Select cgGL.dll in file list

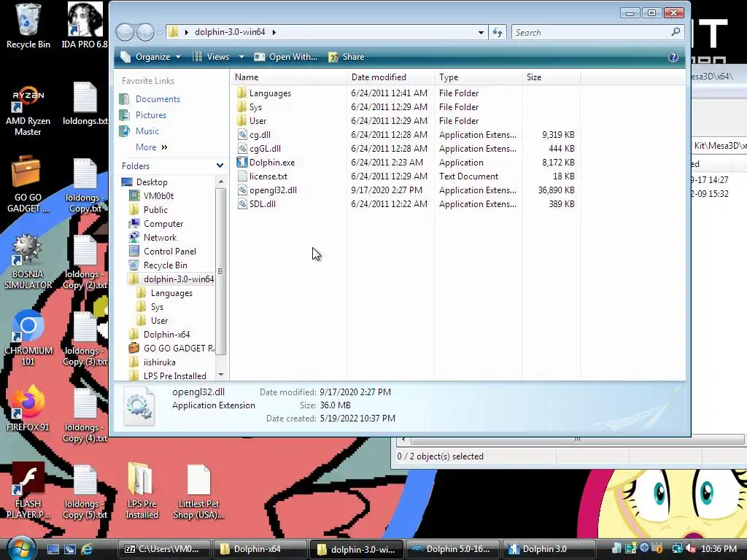coord(265,149)
